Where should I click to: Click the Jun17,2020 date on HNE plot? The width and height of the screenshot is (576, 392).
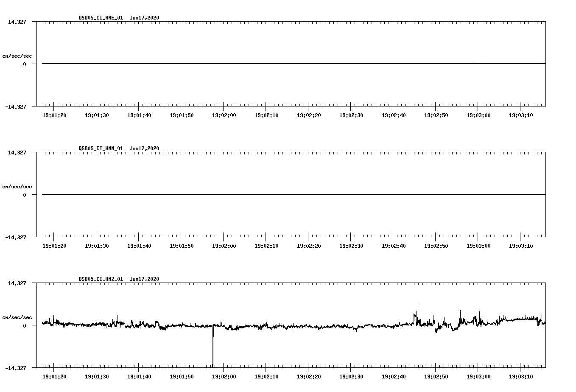[145, 18]
